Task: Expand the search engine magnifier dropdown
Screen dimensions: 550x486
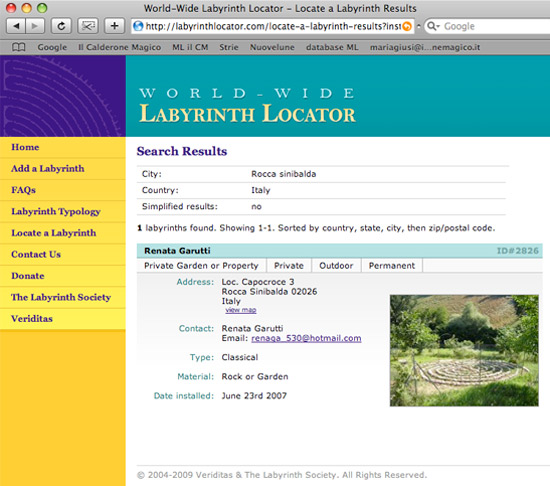Action: [x=433, y=26]
